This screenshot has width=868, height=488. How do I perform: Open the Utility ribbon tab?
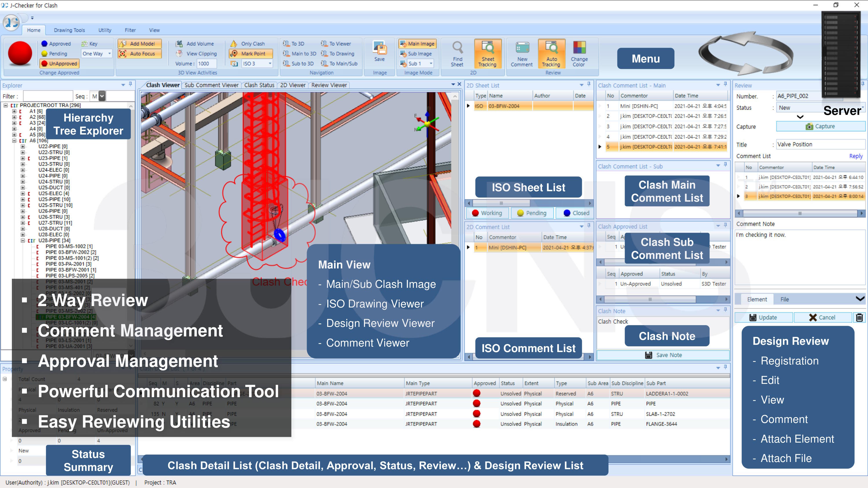[x=105, y=30]
